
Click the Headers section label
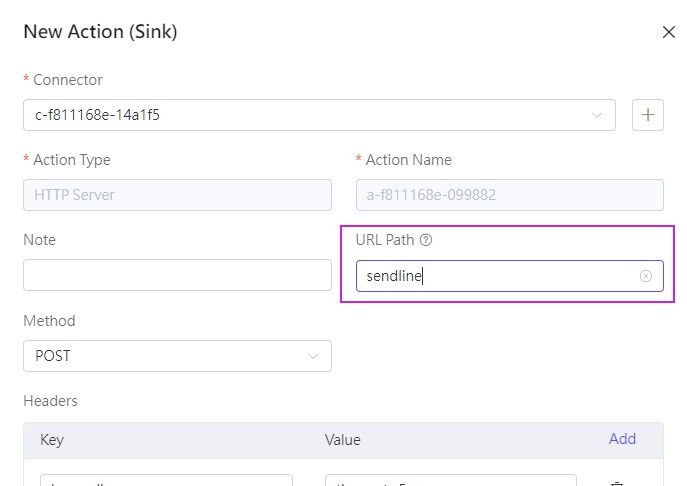[x=50, y=401]
